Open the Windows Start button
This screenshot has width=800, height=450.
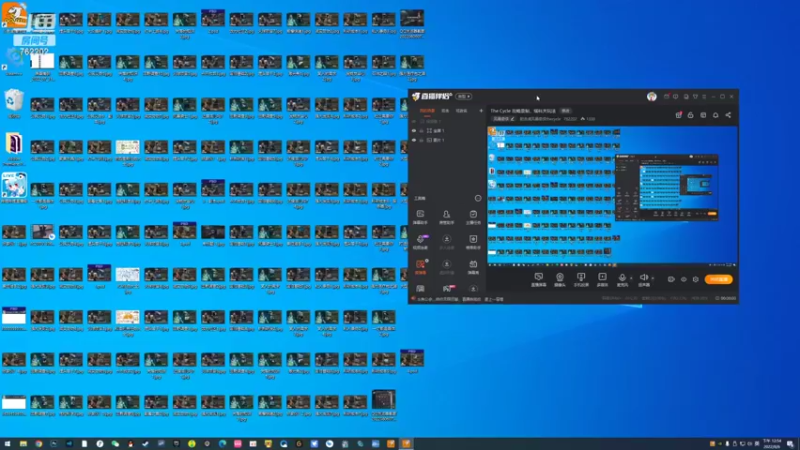coord(8,444)
